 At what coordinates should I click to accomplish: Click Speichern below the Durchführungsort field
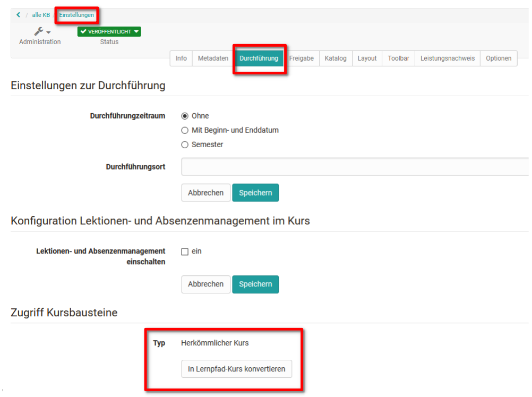coord(255,192)
